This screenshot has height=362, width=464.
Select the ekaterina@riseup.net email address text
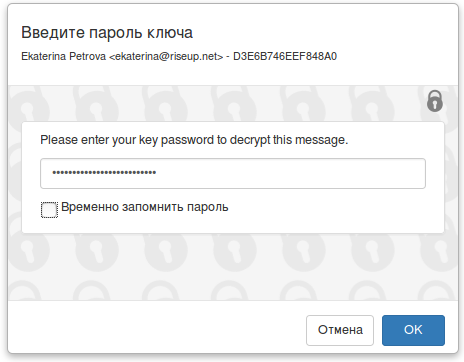(x=166, y=56)
